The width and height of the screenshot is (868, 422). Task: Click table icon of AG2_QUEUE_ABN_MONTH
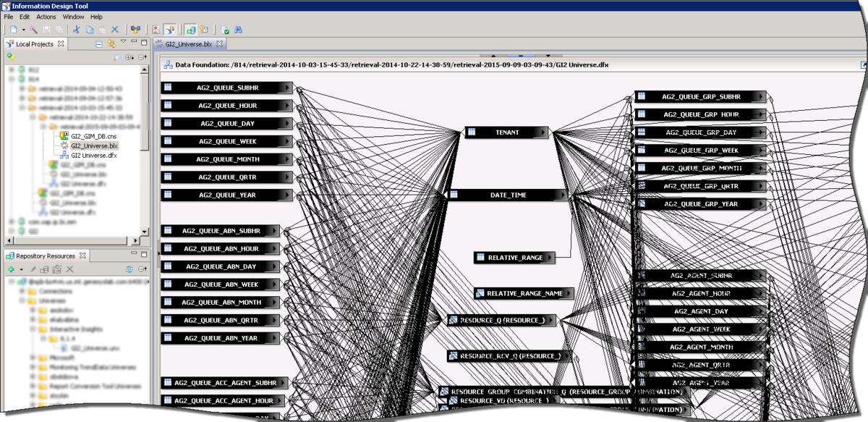point(167,302)
